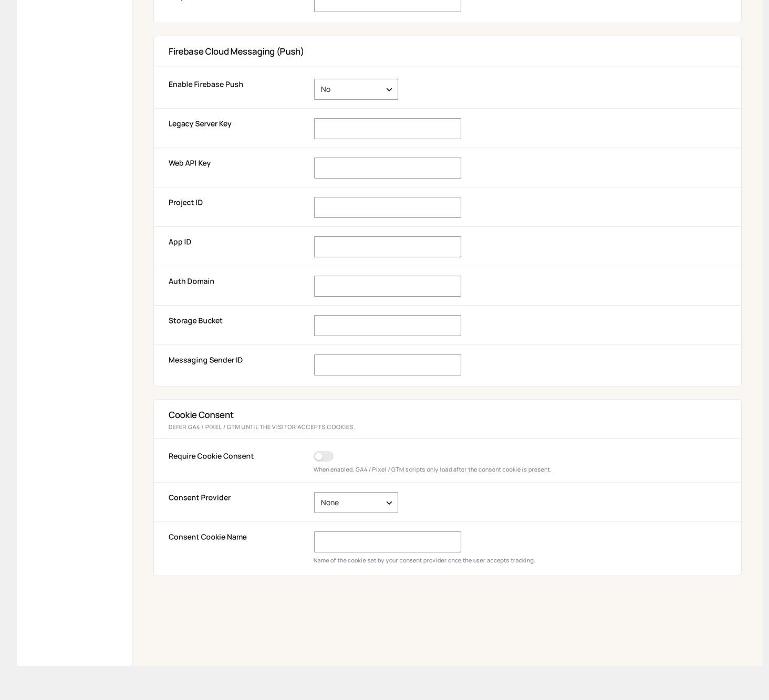The image size is (769, 700).
Task: Focus the Web API Key field
Action: click(387, 168)
